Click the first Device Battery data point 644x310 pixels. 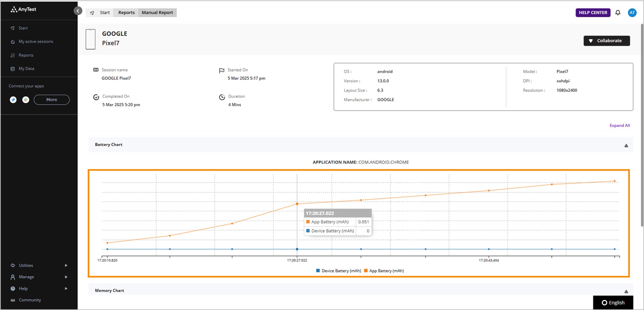107,249
